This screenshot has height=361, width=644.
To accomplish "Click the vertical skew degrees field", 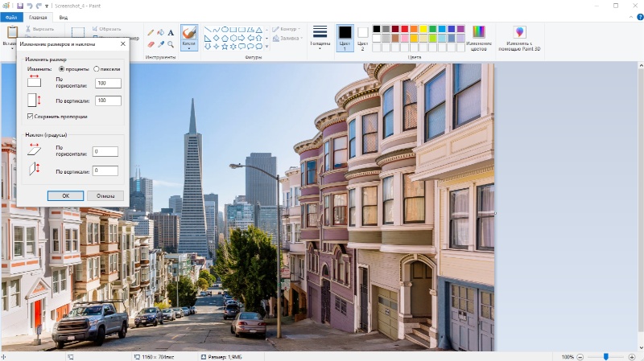I will click(105, 170).
